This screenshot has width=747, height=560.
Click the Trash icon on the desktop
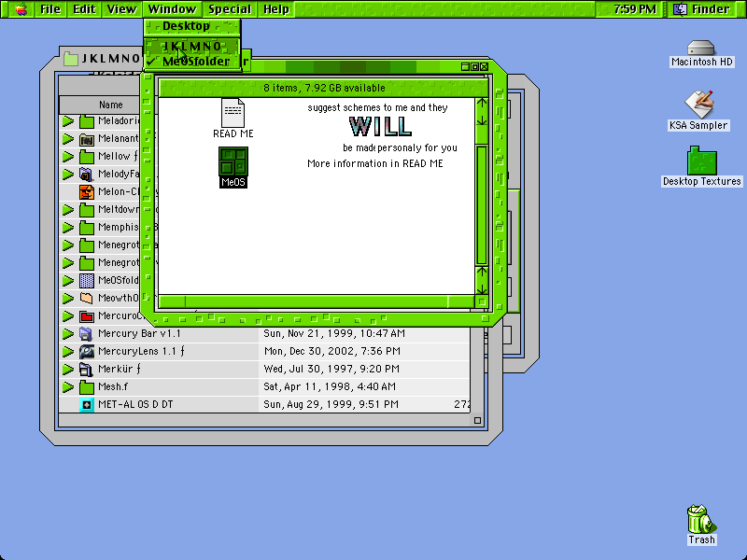701,519
